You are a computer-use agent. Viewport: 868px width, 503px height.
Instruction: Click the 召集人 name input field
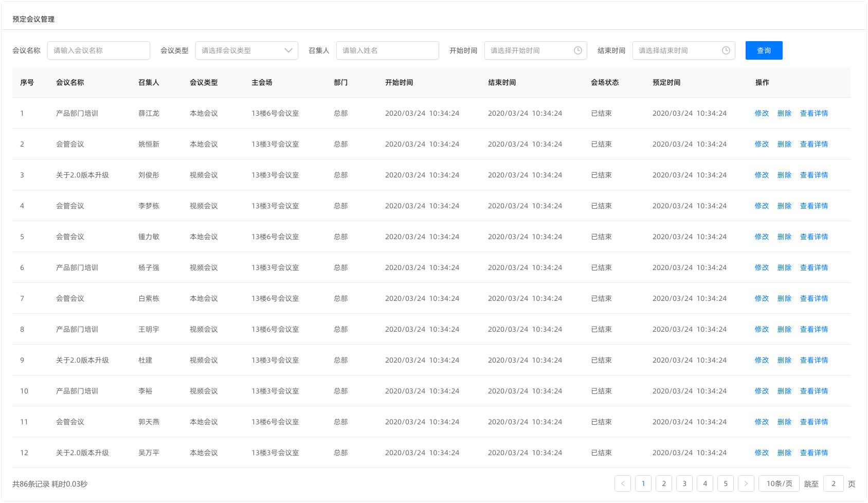387,50
